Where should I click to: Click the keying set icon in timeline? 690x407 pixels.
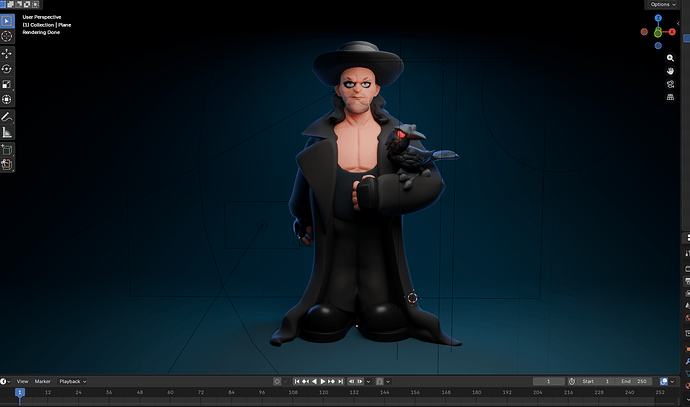[380, 381]
